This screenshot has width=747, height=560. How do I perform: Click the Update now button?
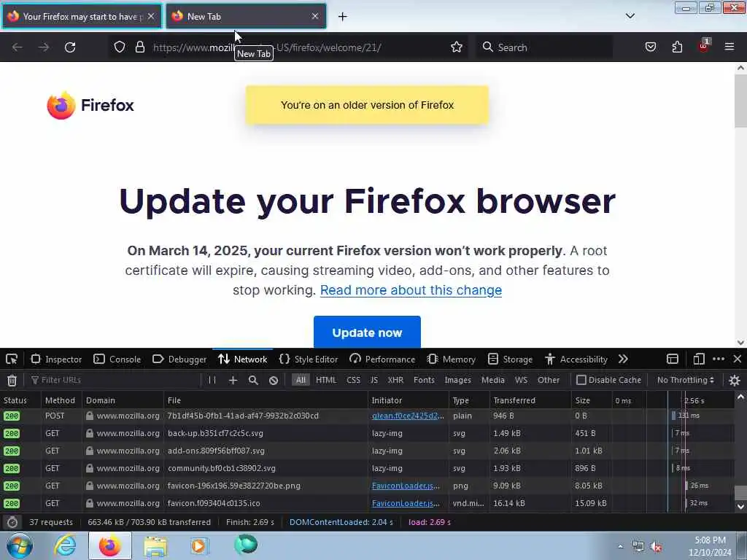tap(367, 332)
